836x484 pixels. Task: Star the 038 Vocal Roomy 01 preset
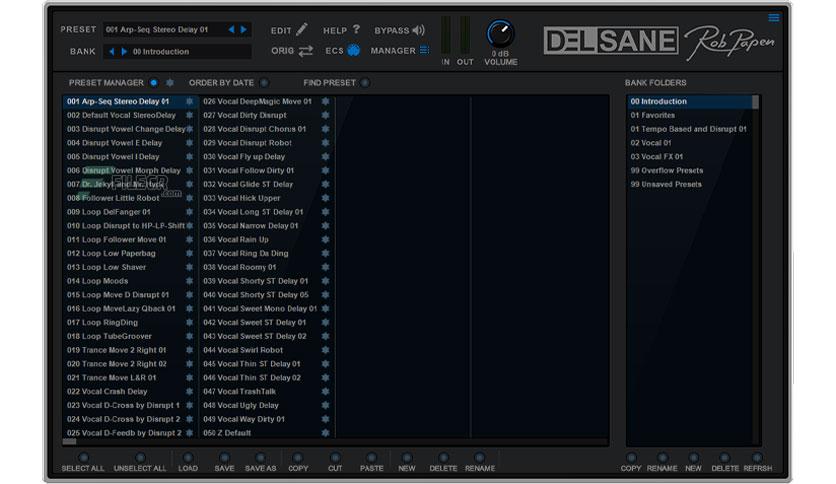[x=325, y=267]
